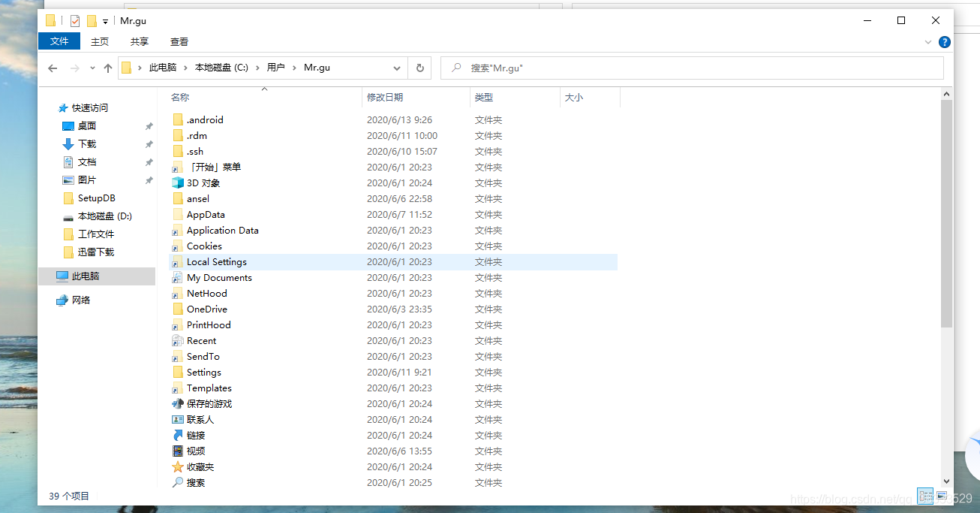Open 下载 in the navigation pane

(87, 144)
